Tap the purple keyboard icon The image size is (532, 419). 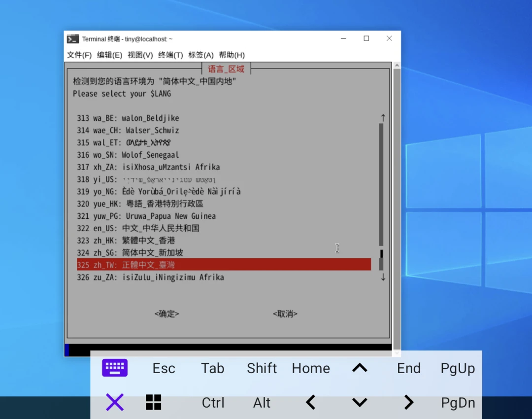click(115, 368)
